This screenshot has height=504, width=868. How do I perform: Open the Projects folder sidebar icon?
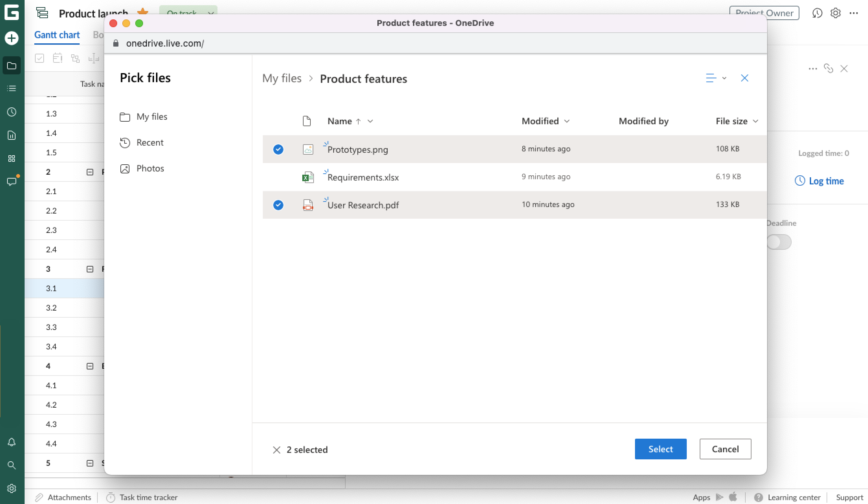click(x=12, y=65)
